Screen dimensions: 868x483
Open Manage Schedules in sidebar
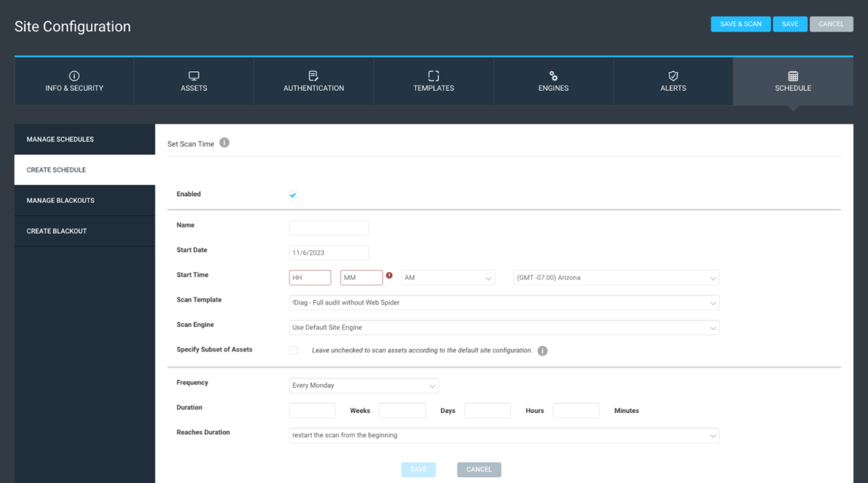pyautogui.click(x=60, y=140)
